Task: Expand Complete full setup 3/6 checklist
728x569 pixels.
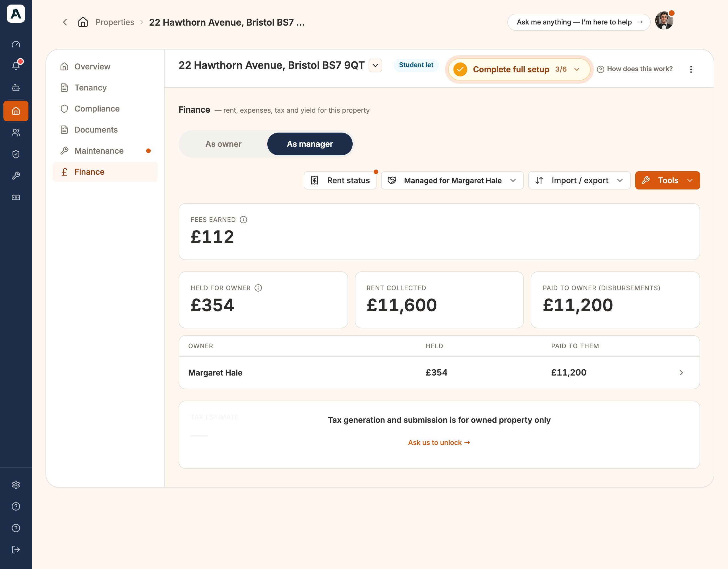Action: click(519, 69)
